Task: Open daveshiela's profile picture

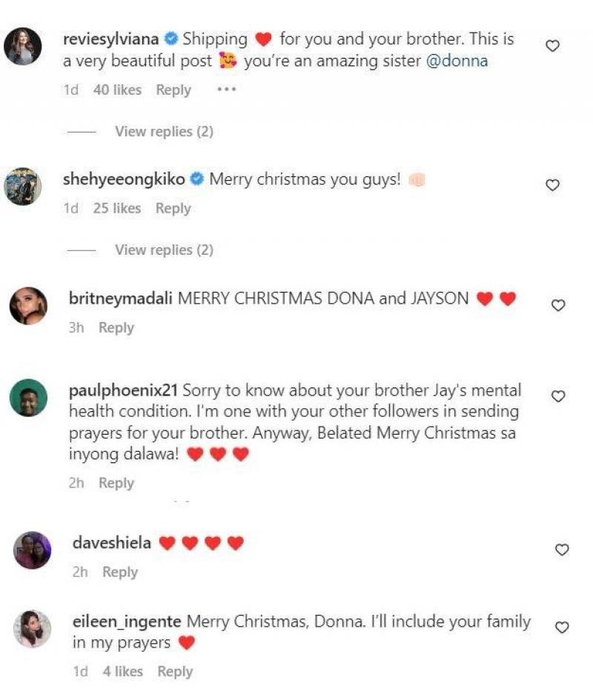Action: pyautogui.click(x=33, y=550)
